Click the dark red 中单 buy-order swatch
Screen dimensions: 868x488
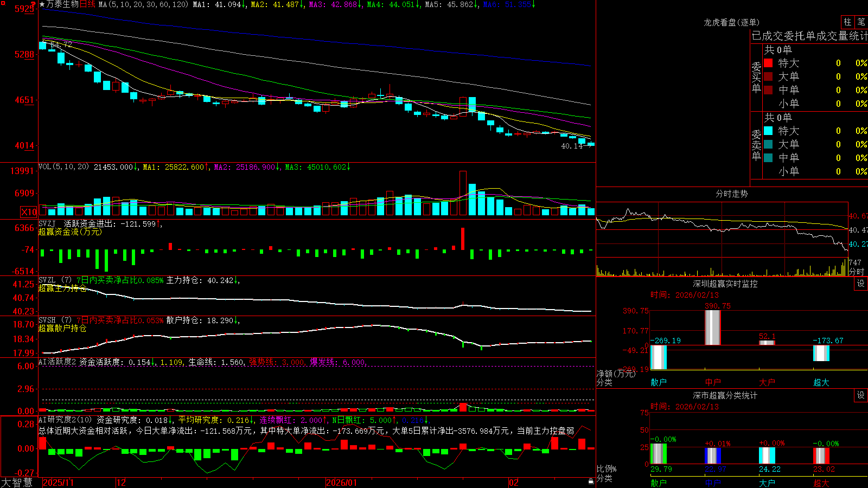[x=768, y=90]
